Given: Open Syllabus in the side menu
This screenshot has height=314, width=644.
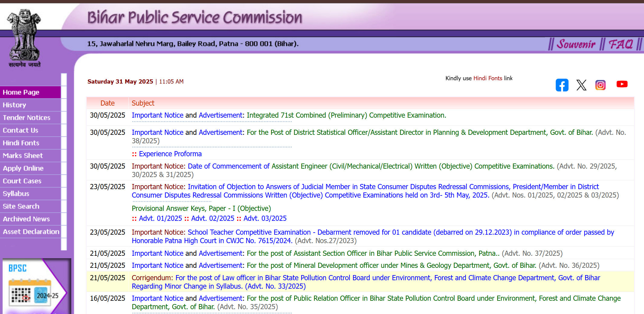Looking at the screenshot, I should click(30, 194).
